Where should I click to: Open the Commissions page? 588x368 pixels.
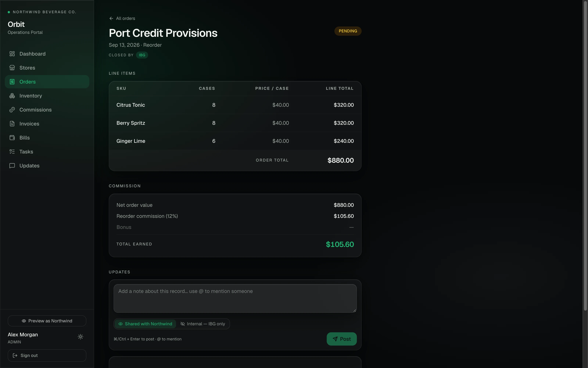coord(47,110)
